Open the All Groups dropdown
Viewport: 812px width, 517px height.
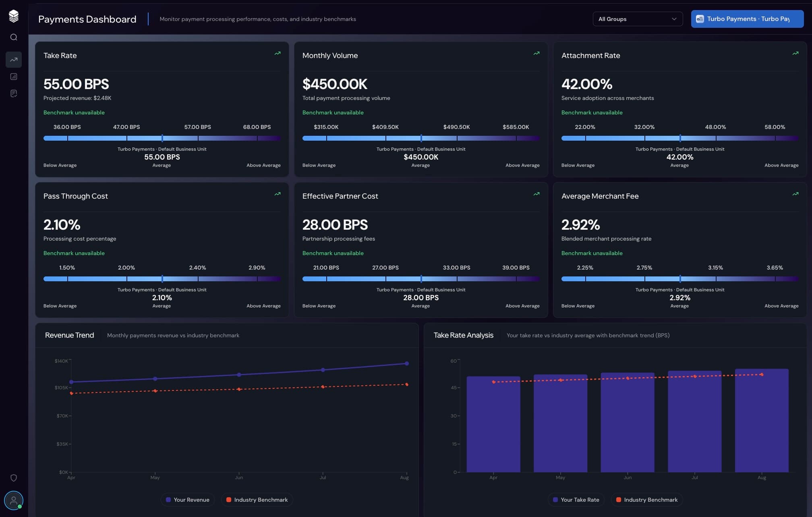click(638, 19)
